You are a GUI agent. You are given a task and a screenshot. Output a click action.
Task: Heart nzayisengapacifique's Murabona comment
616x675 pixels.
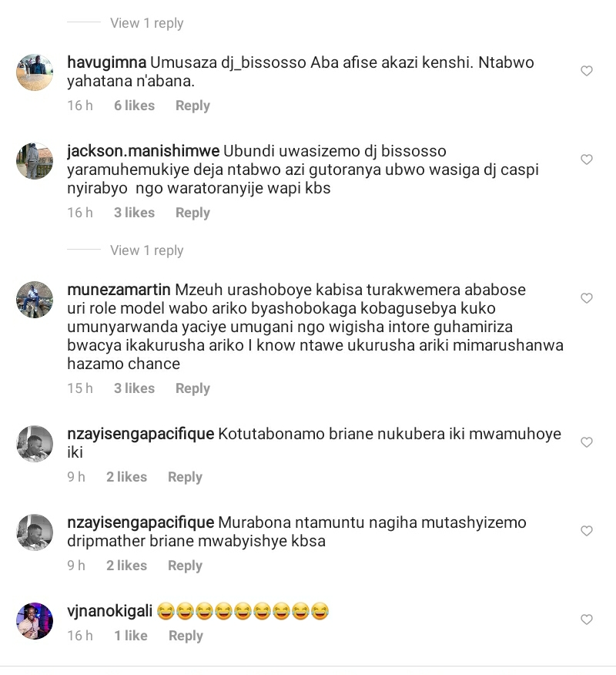pyautogui.click(x=586, y=531)
